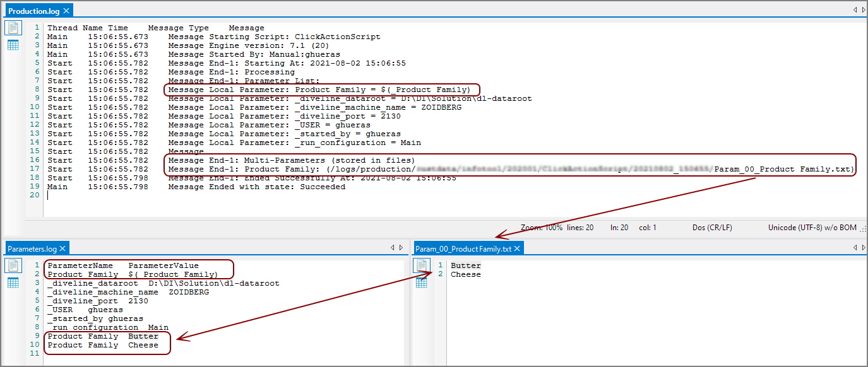Switch to the Parameters.log tab
868x367 pixels.
tap(33, 248)
